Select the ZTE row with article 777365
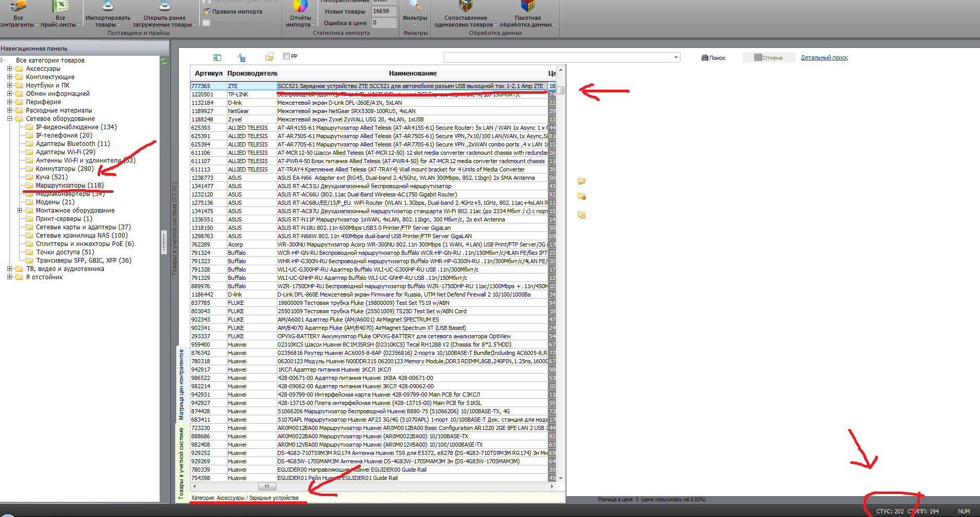 pyautogui.click(x=373, y=86)
